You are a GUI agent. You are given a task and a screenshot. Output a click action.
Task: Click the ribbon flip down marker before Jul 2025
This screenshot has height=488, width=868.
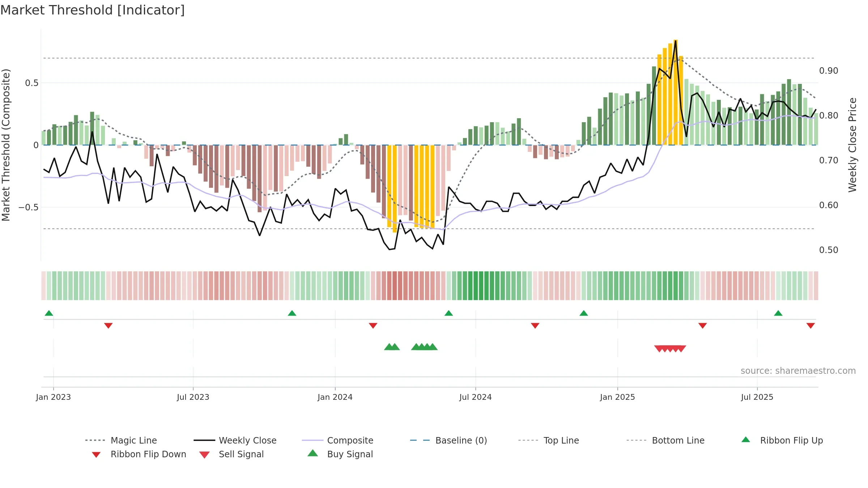pyautogui.click(x=702, y=326)
